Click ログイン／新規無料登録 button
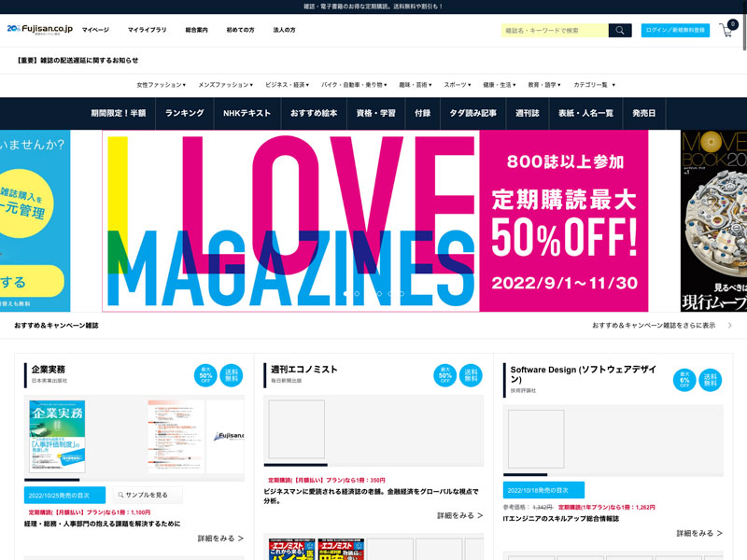 [674, 30]
